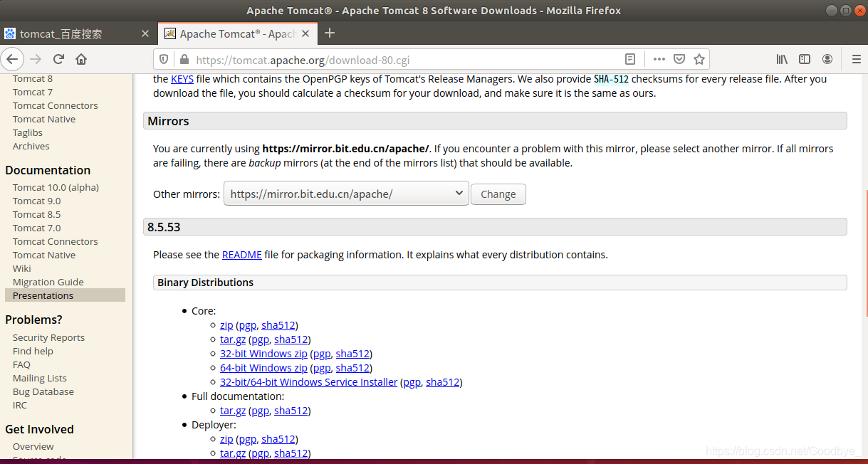868x464 pixels.
Task: Reload the current page
Action: pos(58,59)
